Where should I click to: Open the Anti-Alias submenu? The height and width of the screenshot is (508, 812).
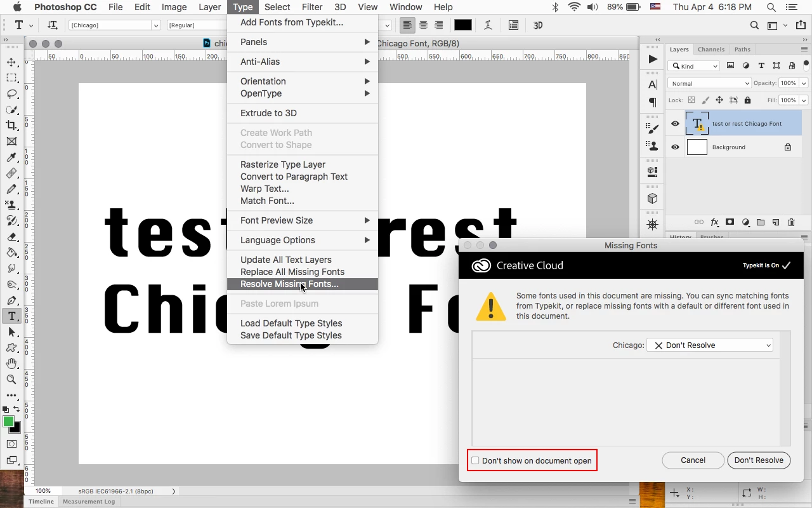(x=303, y=62)
